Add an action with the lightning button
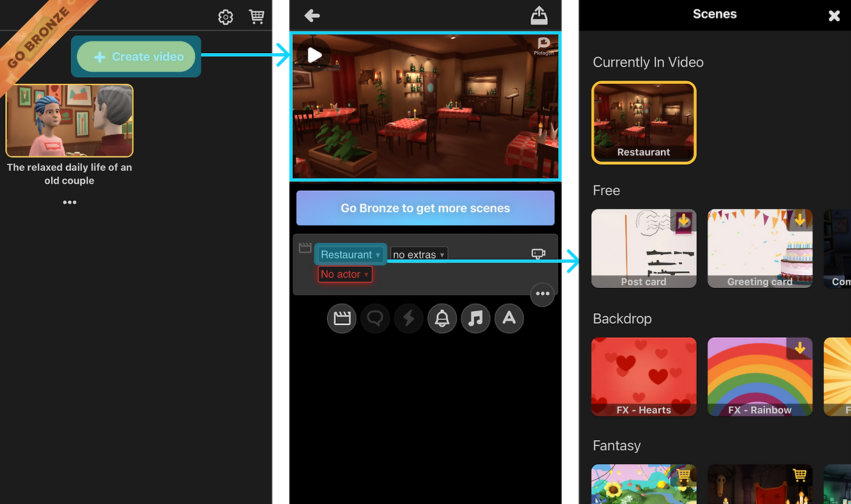This screenshot has height=504, width=851. (409, 319)
